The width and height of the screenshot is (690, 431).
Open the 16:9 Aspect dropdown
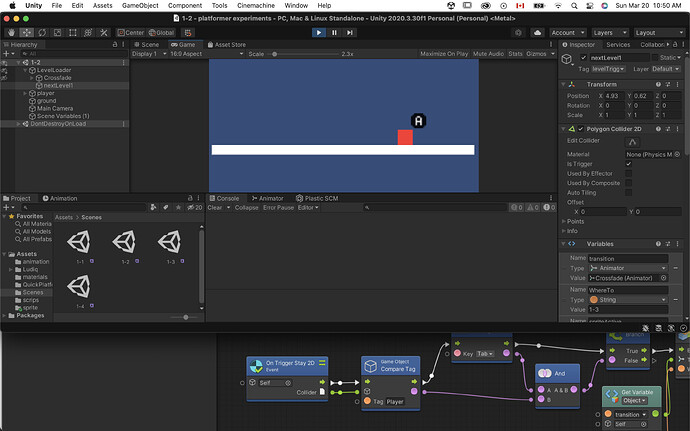[x=206, y=54]
